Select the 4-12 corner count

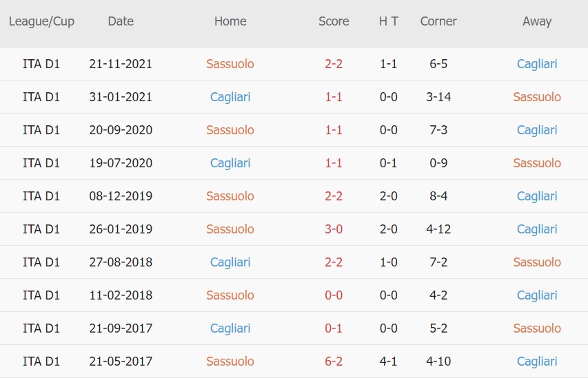(x=438, y=229)
